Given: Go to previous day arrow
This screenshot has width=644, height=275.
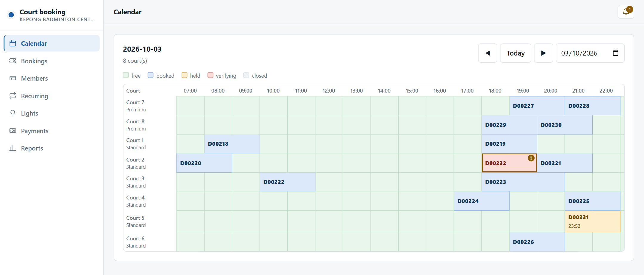Looking at the screenshot, I should [487, 53].
